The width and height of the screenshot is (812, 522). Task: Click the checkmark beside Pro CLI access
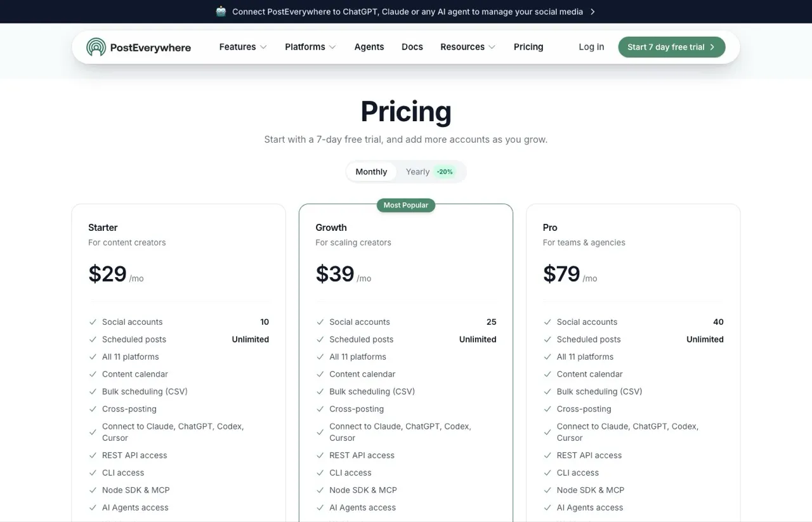[x=547, y=473]
